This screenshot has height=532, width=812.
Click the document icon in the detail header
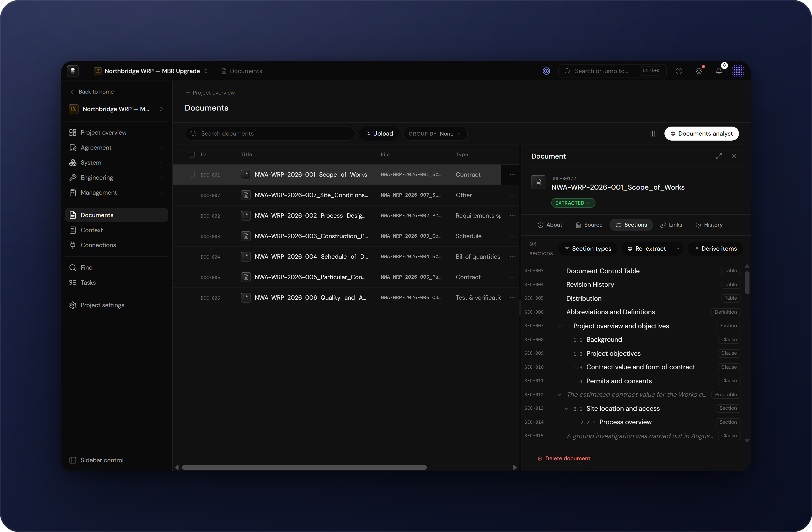(x=538, y=182)
